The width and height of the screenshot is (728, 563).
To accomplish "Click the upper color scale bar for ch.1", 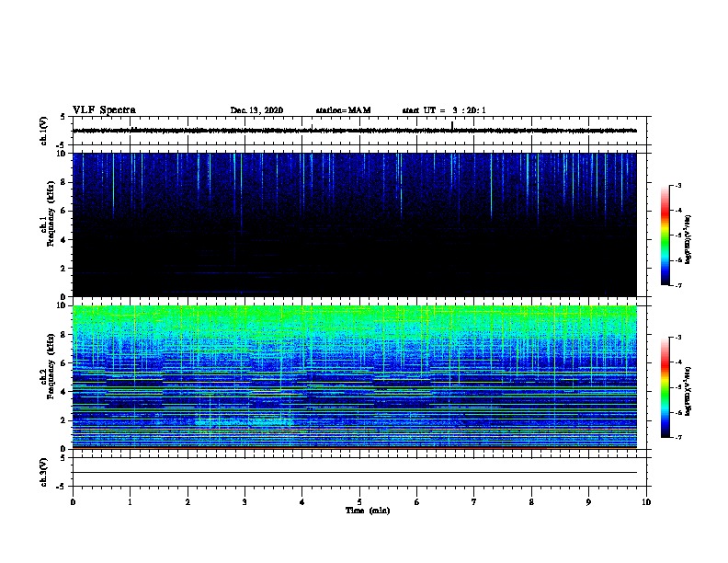I will click(x=665, y=236).
